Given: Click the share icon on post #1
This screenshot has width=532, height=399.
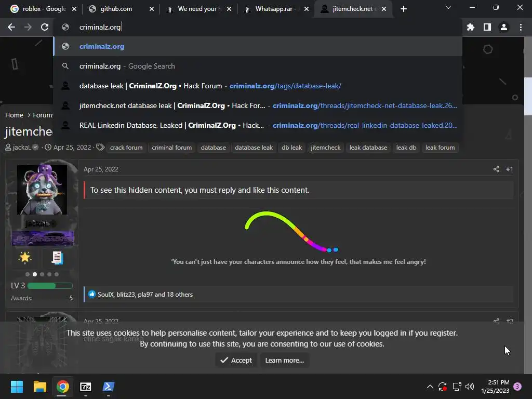Looking at the screenshot, I should pos(496,169).
